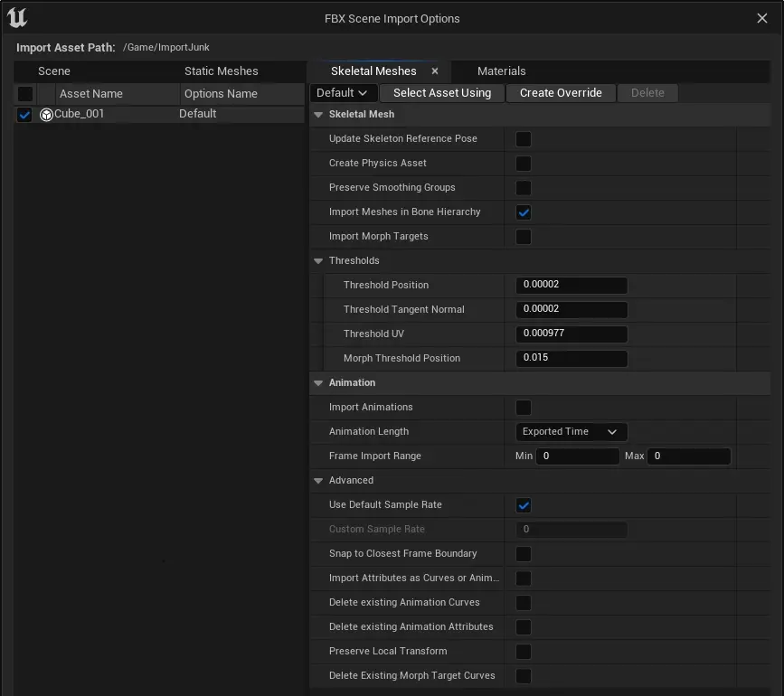Enable Import Attributes as Curves checkbox
Viewport: 784px width, 696px height.
point(523,578)
